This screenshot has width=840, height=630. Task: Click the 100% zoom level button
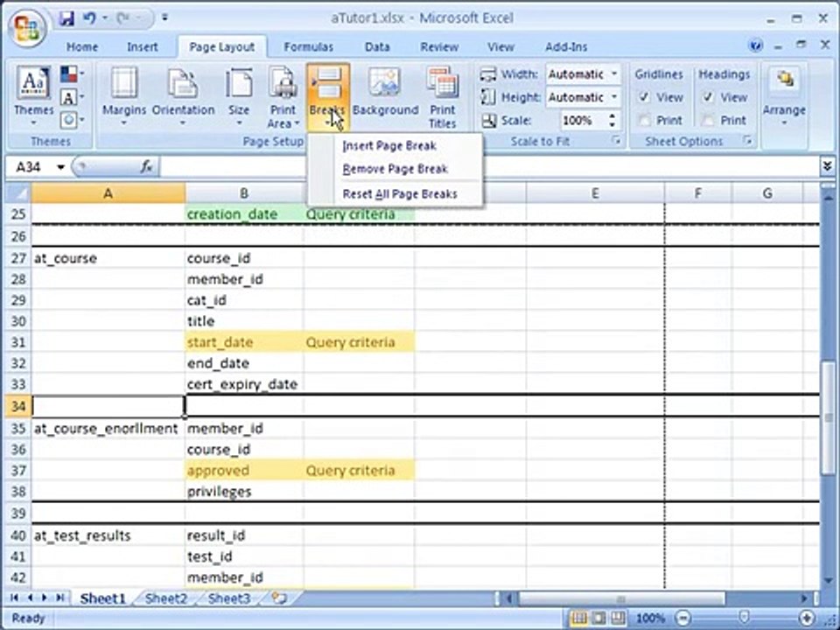[650, 619]
